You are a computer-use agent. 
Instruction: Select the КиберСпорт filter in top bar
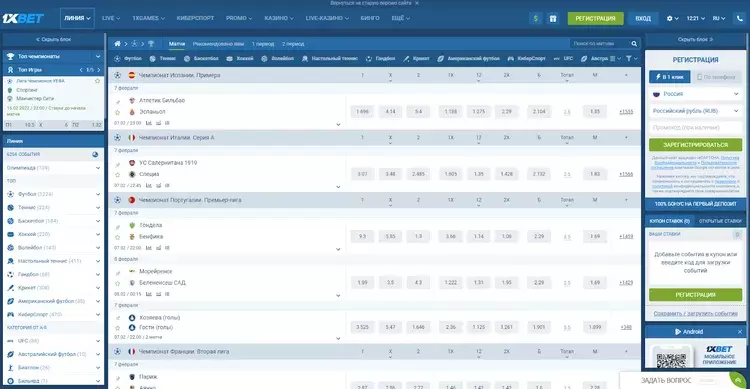tap(526, 58)
